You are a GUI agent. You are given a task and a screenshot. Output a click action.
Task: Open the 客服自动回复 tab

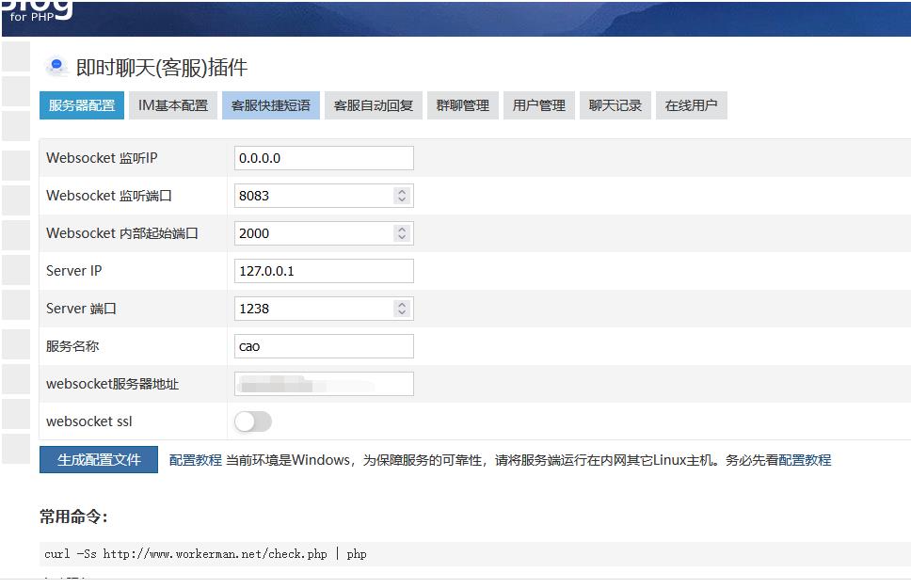pos(374,105)
